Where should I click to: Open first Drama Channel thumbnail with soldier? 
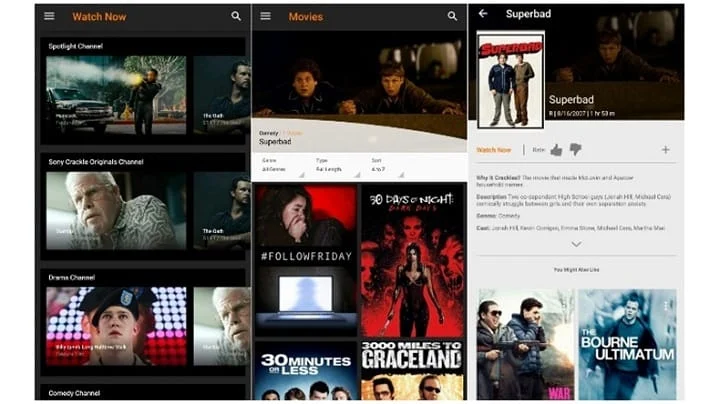pos(117,326)
